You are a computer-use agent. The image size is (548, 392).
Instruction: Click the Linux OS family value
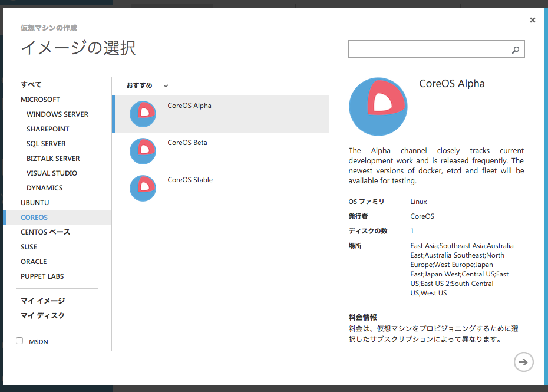point(419,202)
